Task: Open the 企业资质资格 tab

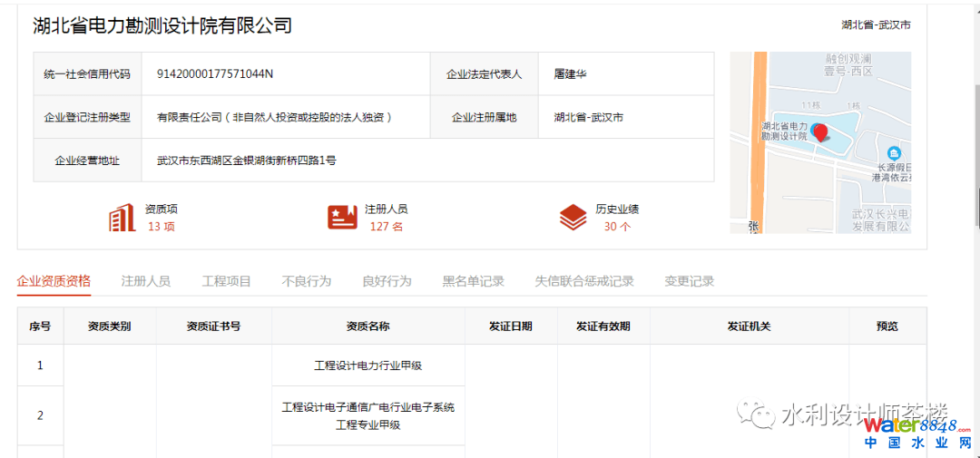Action: (54, 281)
